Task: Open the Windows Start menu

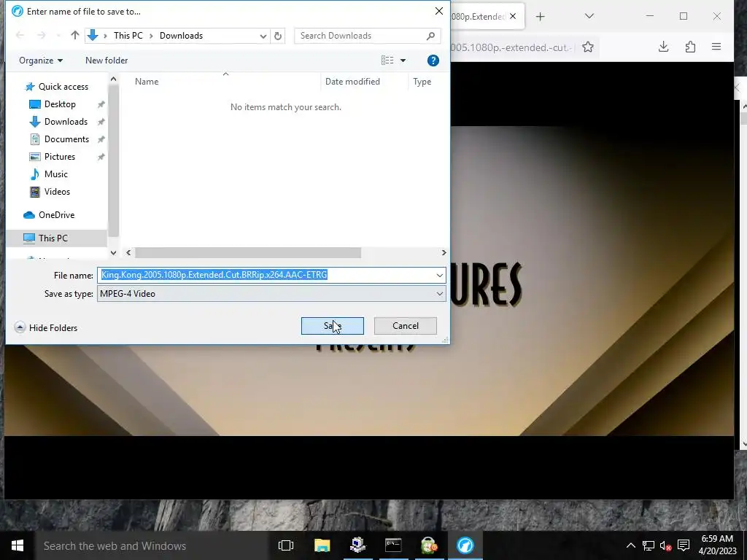Action: [x=18, y=545]
